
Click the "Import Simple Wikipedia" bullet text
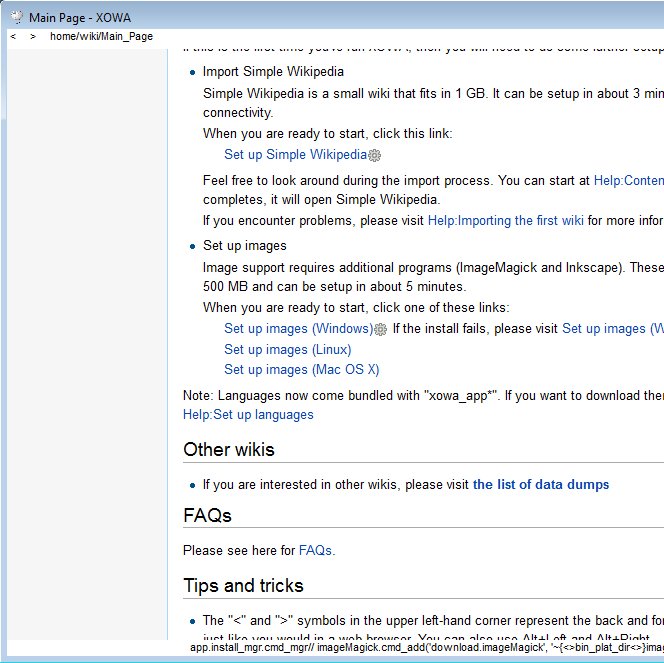coord(273,72)
